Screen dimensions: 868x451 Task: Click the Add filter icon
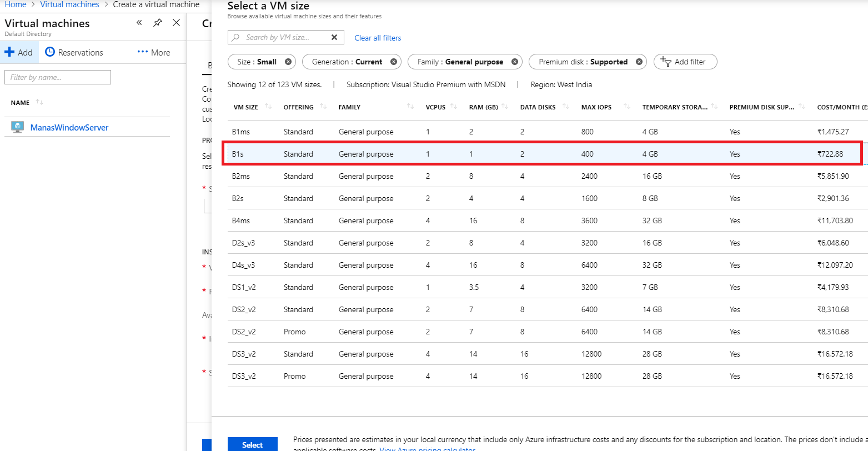[x=666, y=62]
